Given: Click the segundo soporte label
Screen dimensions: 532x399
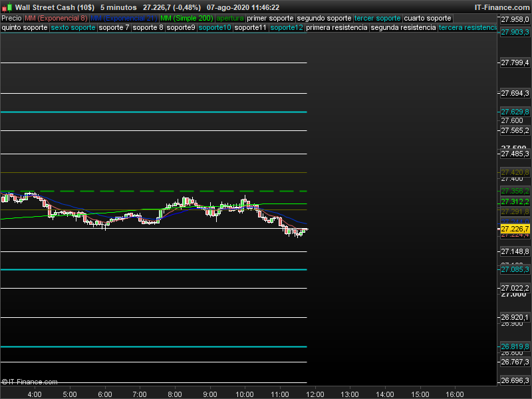Looking at the screenshot, I should pos(323,18).
